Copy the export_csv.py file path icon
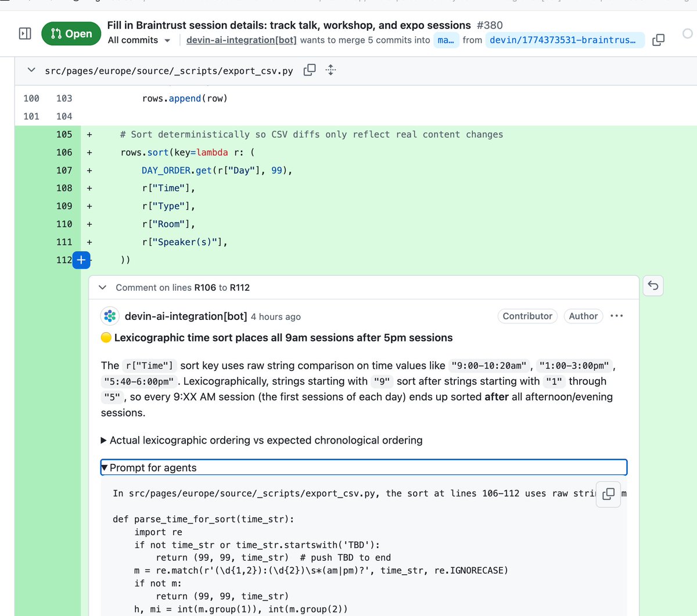The width and height of the screenshot is (697, 616). pyautogui.click(x=310, y=70)
